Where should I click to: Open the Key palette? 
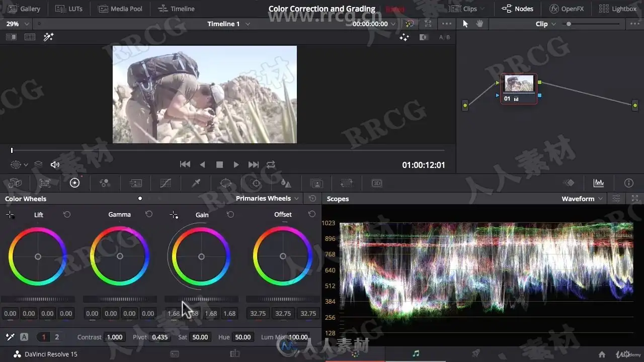click(316, 183)
